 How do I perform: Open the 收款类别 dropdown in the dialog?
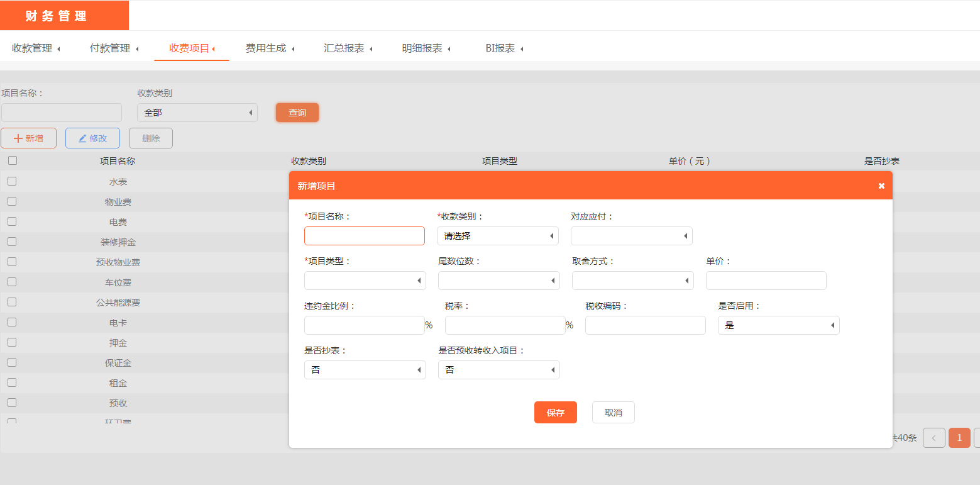(497, 236)
